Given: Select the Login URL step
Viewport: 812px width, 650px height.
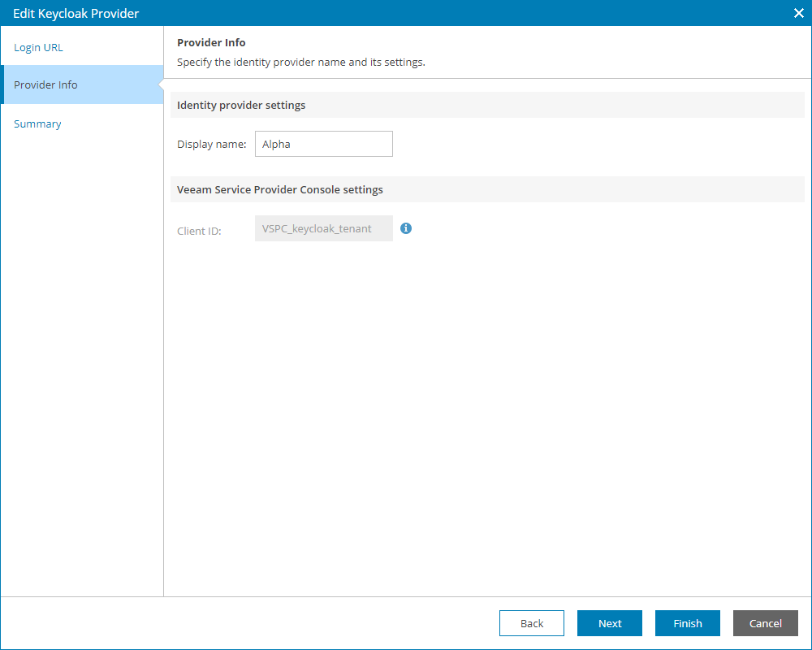Looking at the screenshot, I should pyautogui.click(x=38, y=47).
